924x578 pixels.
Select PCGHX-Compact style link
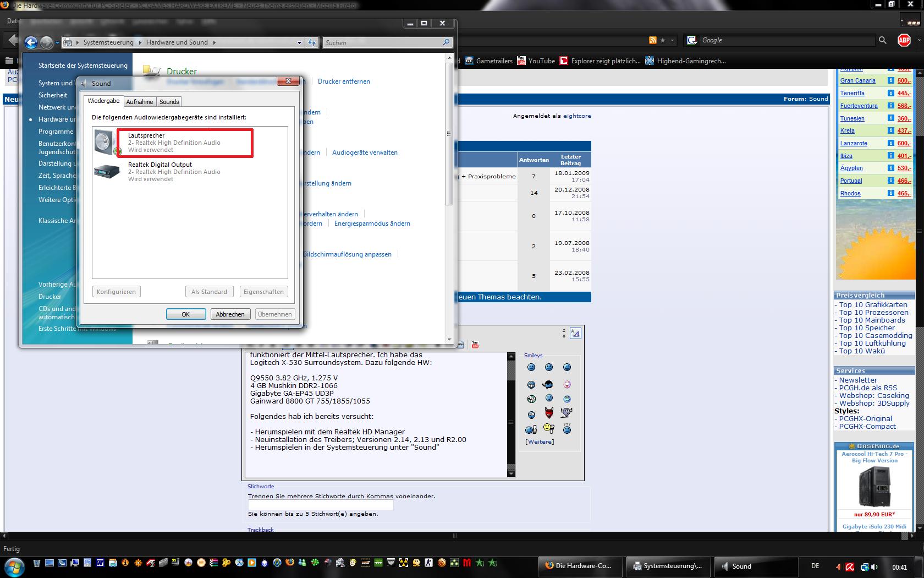[867, 426]
